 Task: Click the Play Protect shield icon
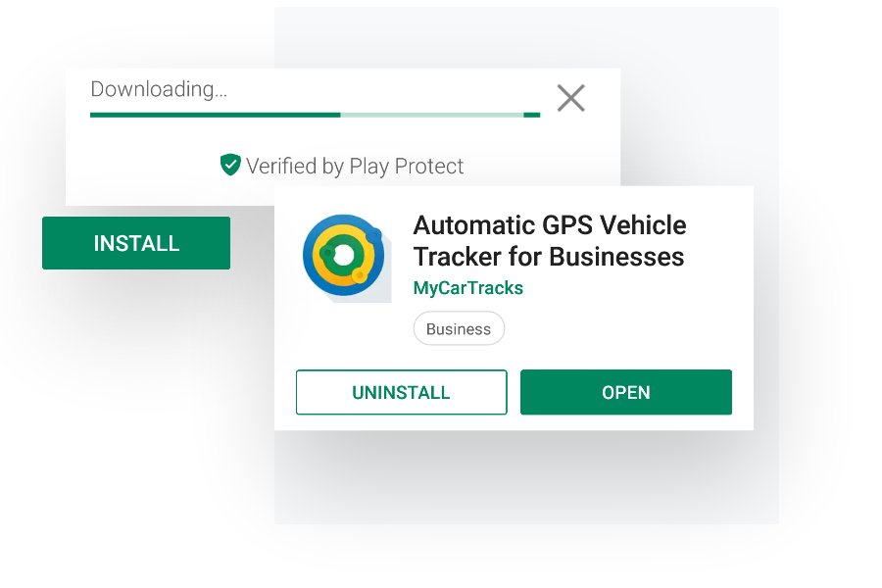click(230, 165)
